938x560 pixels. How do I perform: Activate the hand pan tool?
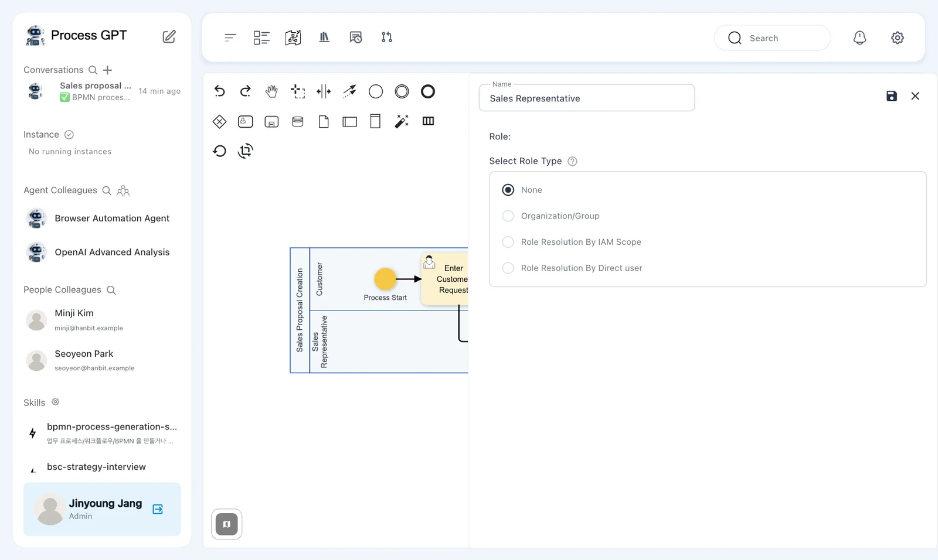[271, 91]
